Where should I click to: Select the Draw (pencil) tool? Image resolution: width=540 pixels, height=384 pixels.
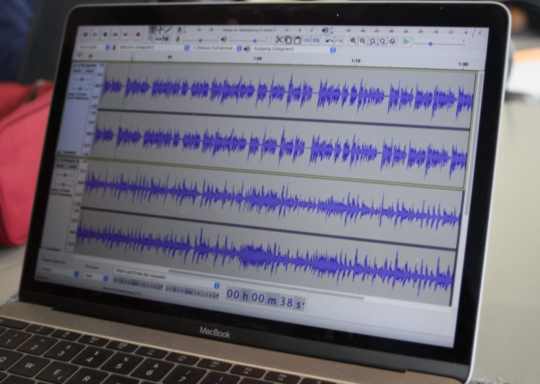168,30
